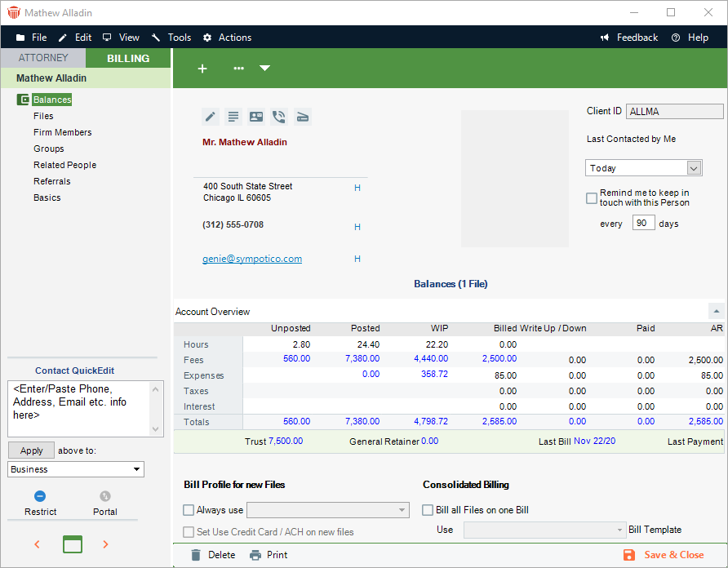Open the genie@sympotico.com email link

tap(252, 259)
